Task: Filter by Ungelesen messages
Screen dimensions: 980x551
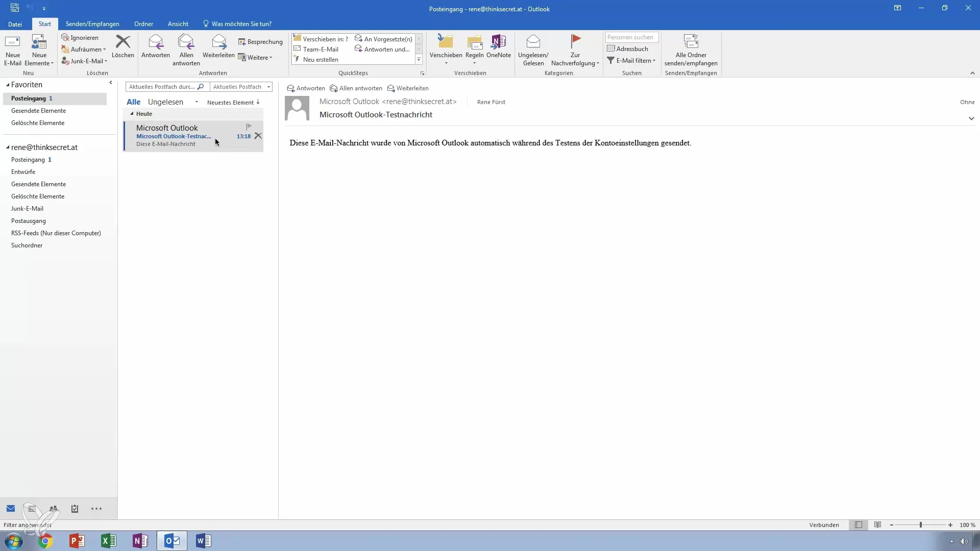Action: [x=165, y=102]
